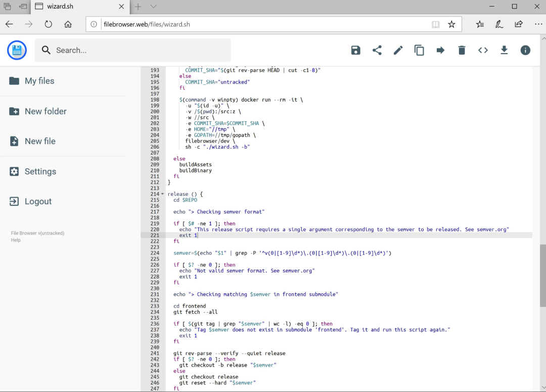Open Reading view icon in address bar
The height and width of the screenshot is (392, 546).
click(435, 24)
